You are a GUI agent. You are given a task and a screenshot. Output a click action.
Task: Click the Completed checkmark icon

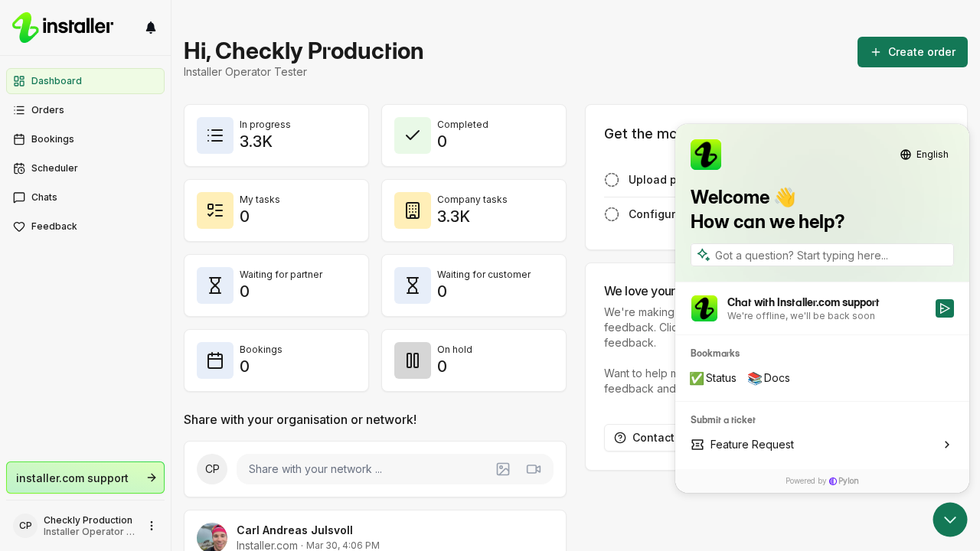[413, 135]
